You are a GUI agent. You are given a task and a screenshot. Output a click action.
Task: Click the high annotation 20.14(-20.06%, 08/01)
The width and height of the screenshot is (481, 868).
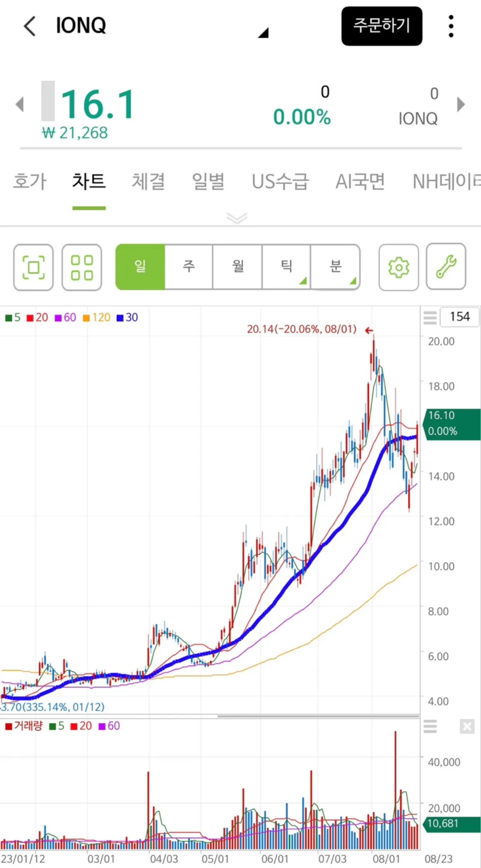(302, 329)
